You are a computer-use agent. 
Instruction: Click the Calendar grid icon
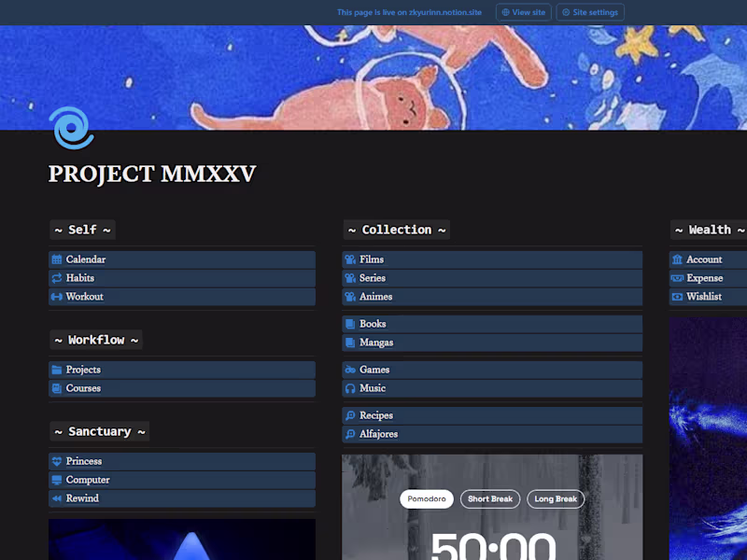tap(57, 259)
